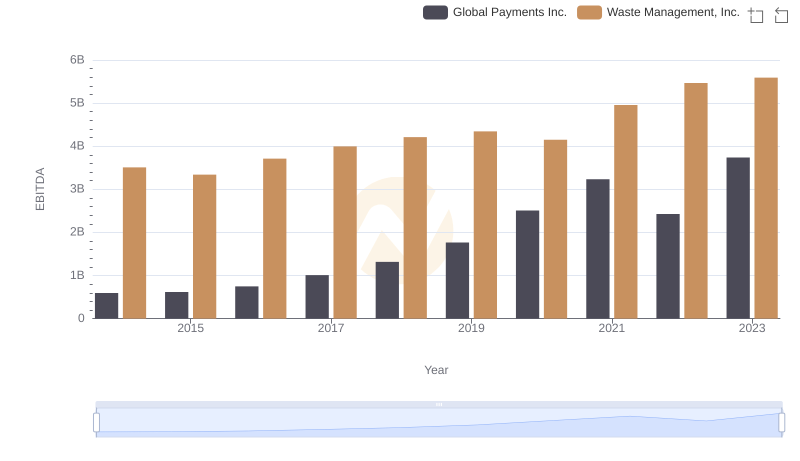Click the 2019 label on the x-axis
Screen dimensions: 800x461
coord(471,328)
